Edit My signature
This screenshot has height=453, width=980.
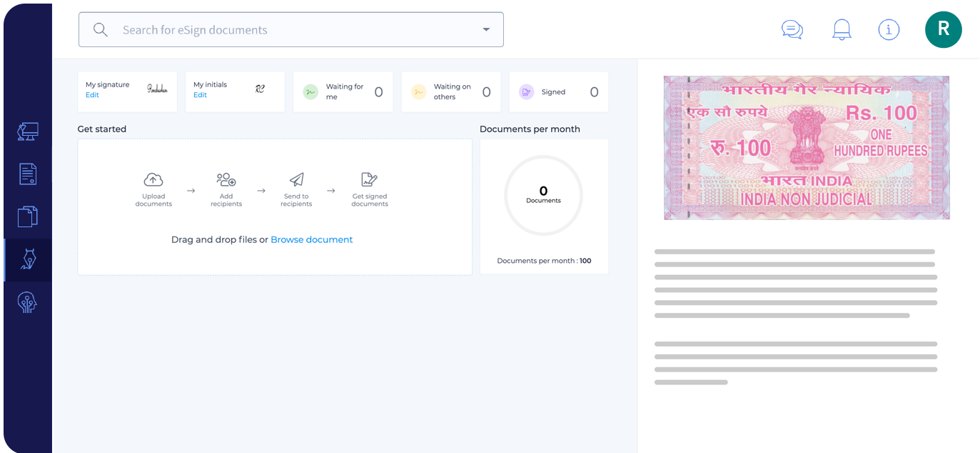point(92,95)
